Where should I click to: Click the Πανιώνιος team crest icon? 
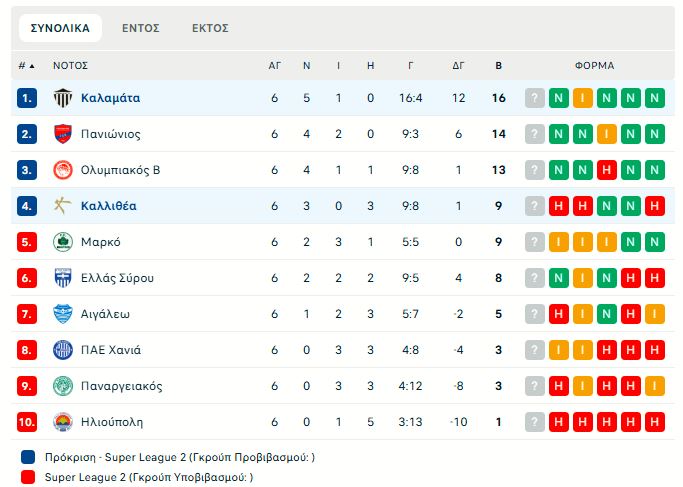click(x=63, y=134)
